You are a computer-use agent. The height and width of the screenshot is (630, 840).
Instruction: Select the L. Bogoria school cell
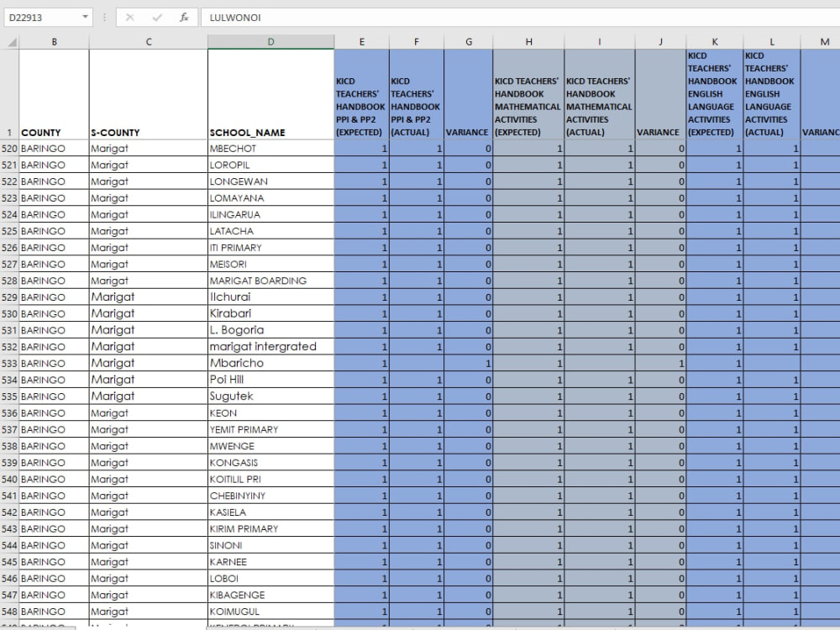271,330
